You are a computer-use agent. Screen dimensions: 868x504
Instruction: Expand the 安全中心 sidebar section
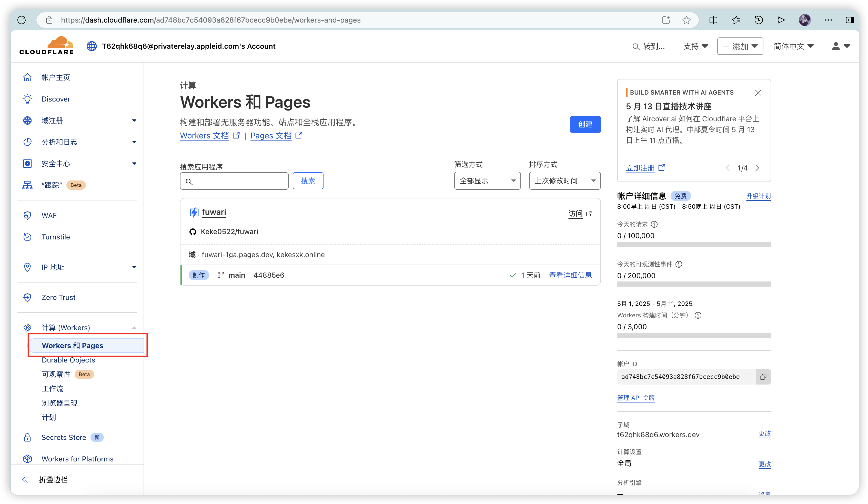click(134, 163)
